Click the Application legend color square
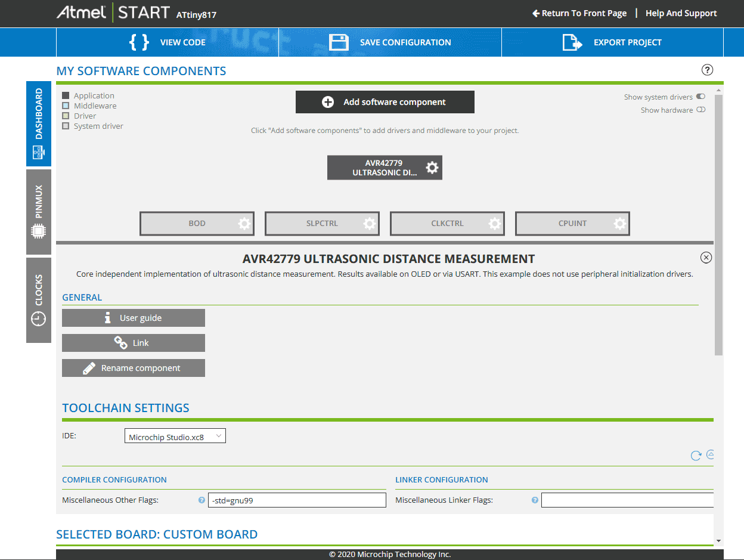 [x=66, y=95]
